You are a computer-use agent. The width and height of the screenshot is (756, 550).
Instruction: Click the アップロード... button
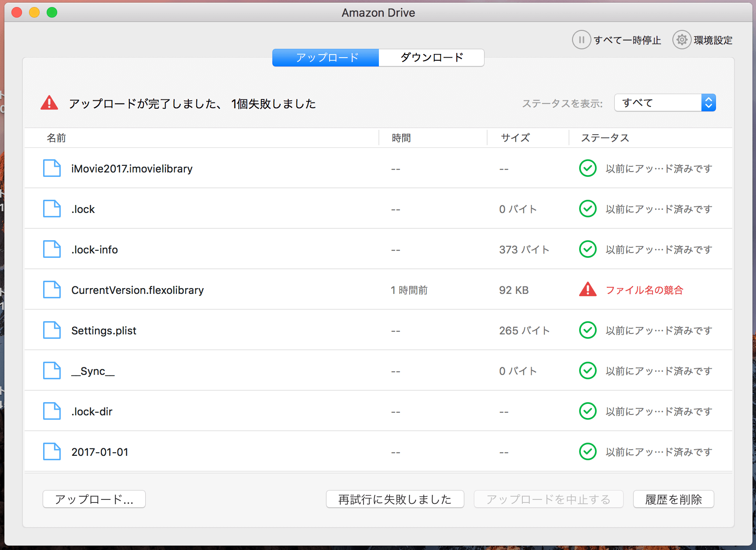[x=94, y=499]
